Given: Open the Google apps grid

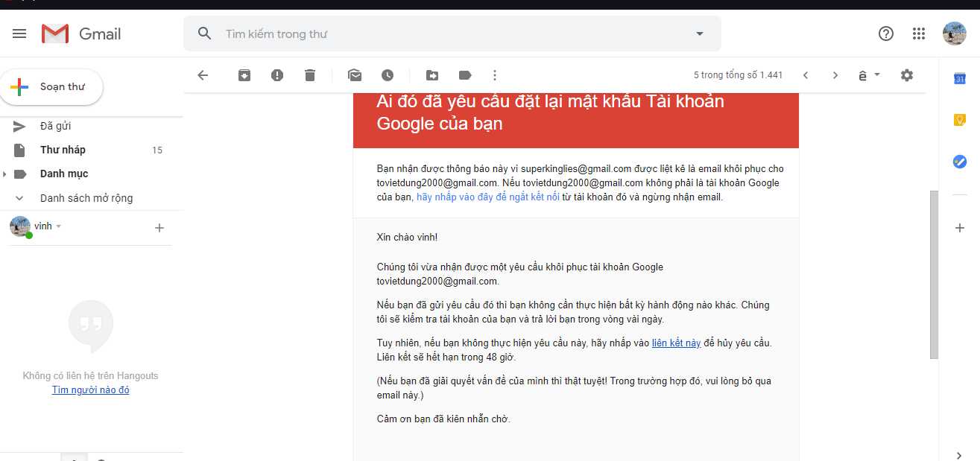Looking at the screenshot, I should pos(919,34).
